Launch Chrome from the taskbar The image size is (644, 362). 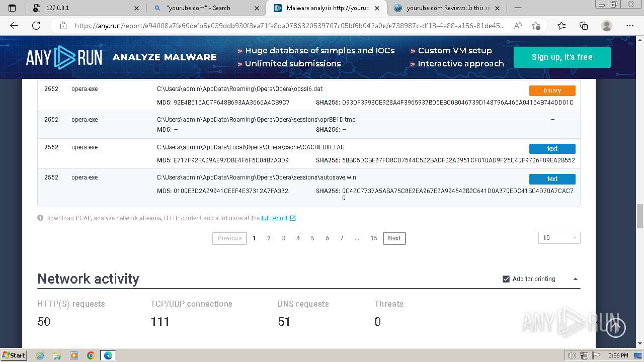[91, 355]
